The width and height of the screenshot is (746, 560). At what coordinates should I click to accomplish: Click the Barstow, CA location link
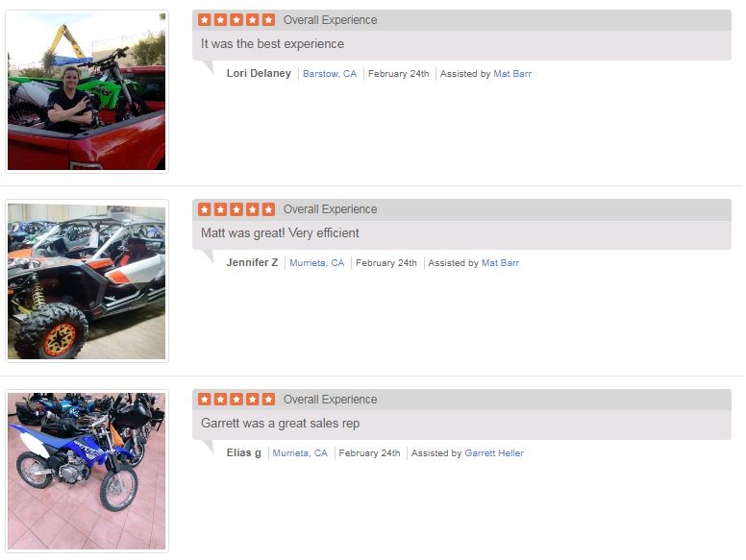tap(330, 74)
